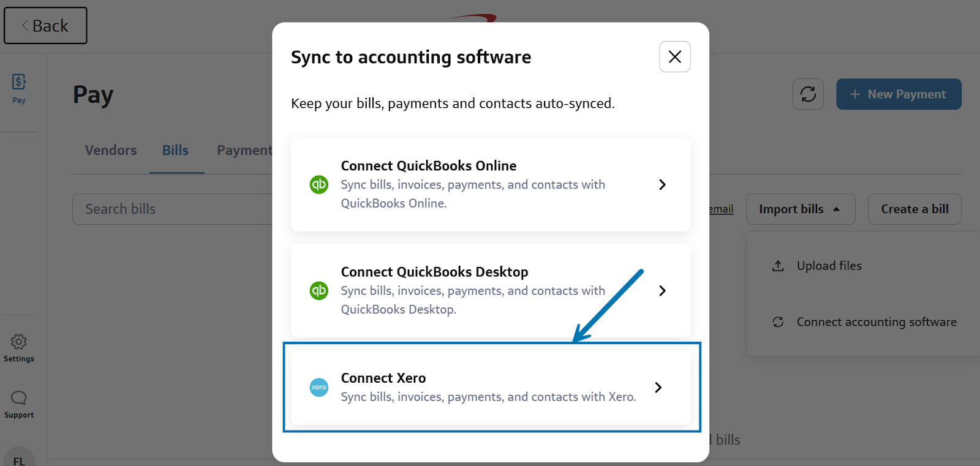The width and height of the screenshot is (980, 466).
Task: Click the sync refresh icon button
Action: (808, 94)
